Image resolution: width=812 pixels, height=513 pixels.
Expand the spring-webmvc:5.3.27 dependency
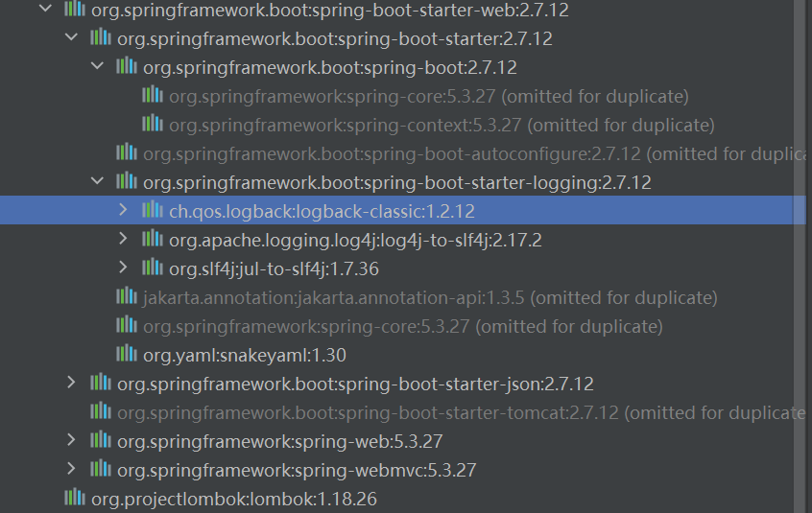pos(71,469)
